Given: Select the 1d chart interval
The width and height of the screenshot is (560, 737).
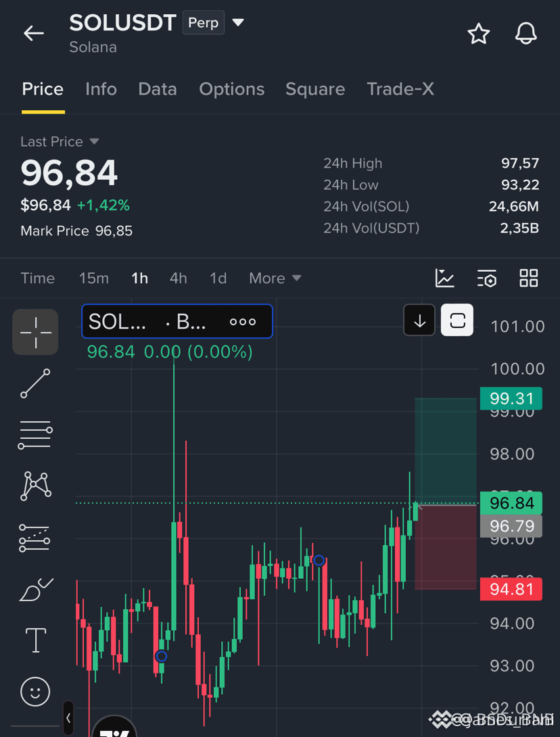Looking at the screenshot, I should 218,279.
